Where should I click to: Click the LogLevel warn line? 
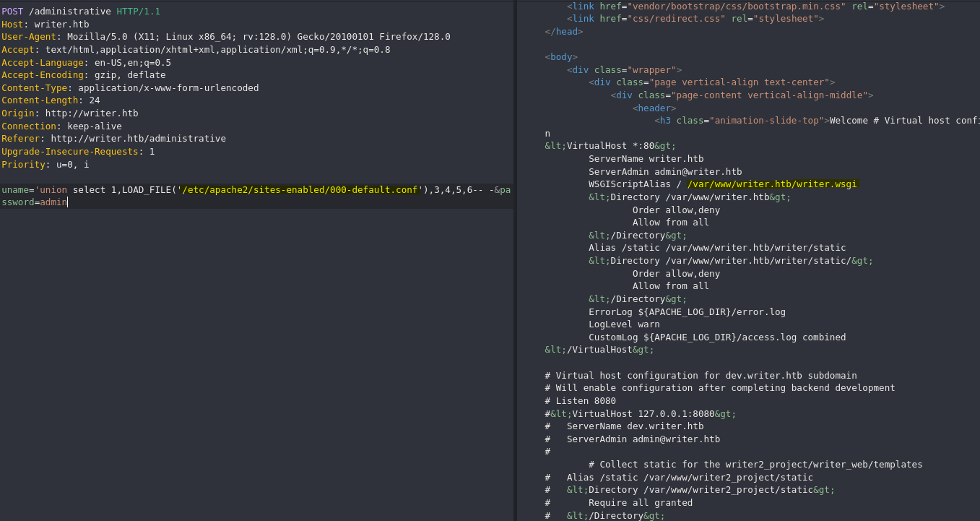click(x=625, y=324)
